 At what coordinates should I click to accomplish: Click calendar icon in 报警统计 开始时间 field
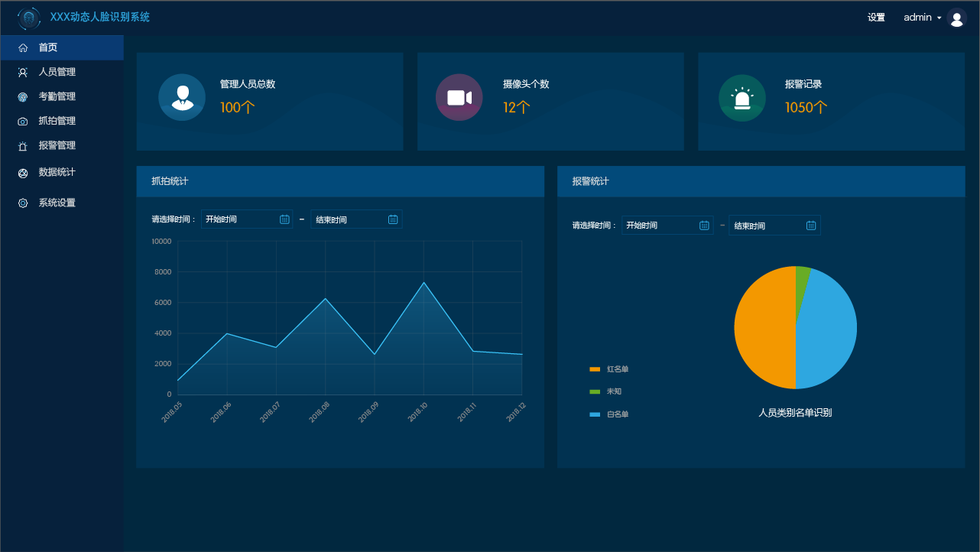tap(704, 226)
